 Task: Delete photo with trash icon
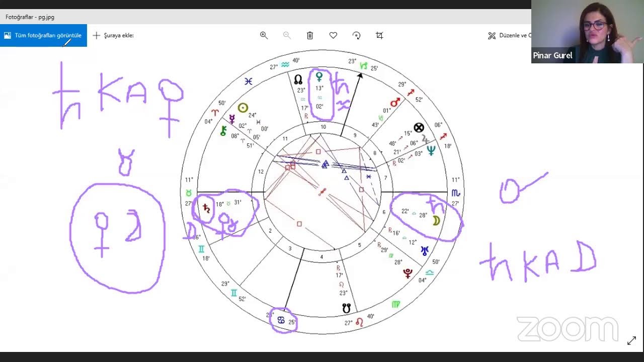tap(310, 35)
